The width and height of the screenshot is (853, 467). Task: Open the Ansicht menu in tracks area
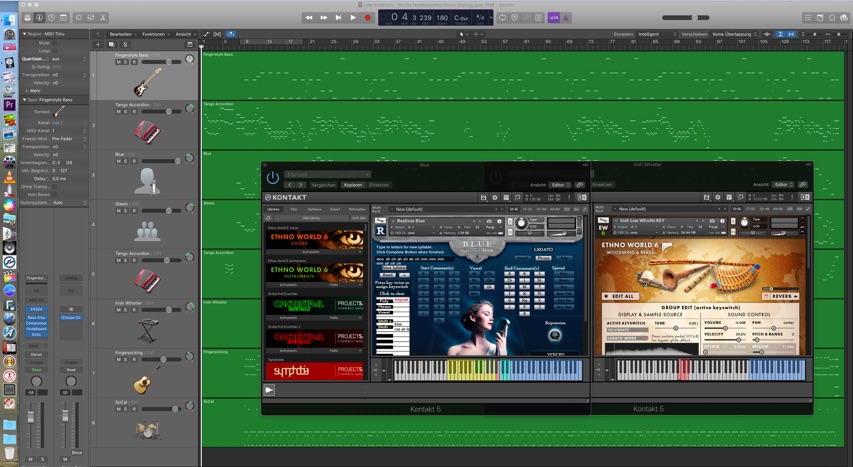(x=185, y=34)
